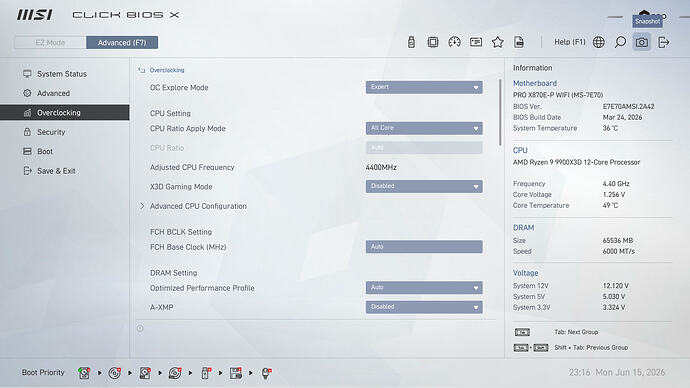690x388 pixels.
Task: Click Help (F1) button
Action: [x=569, y=42]
